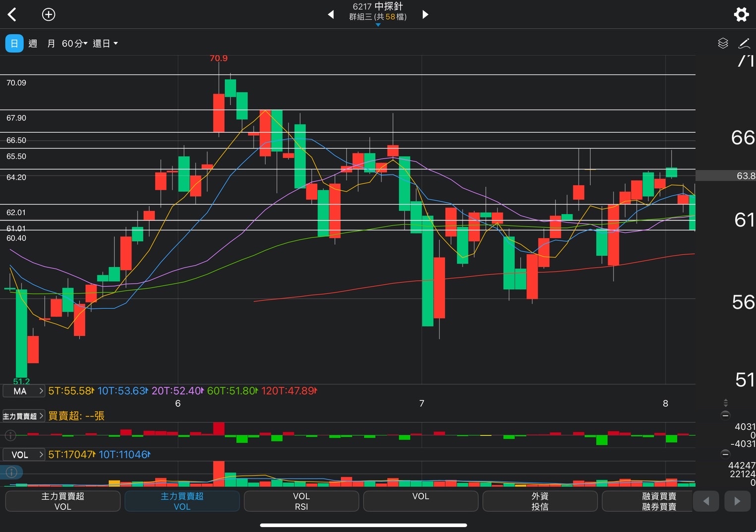Select the 融資買賣 融券買賣 preset
Screen dimensions: 756x532
point(647,501)
